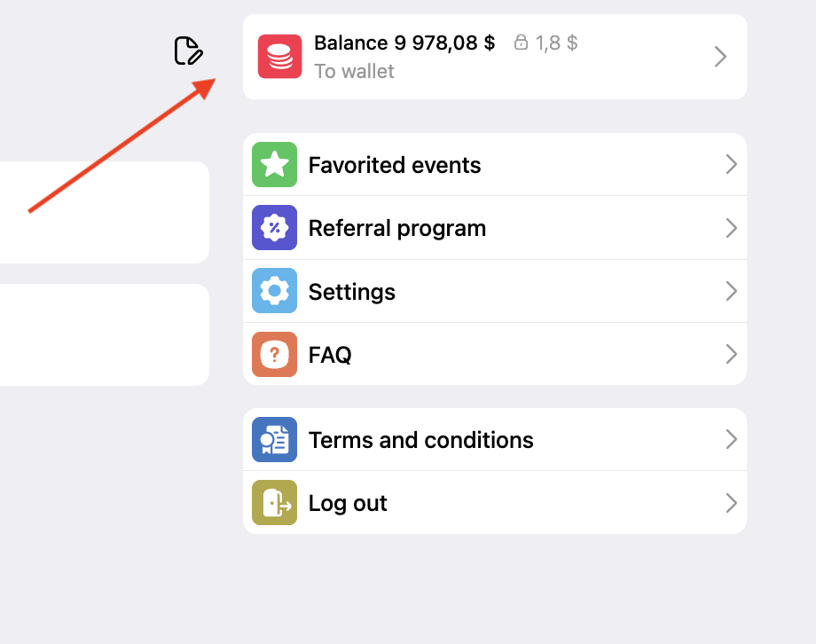
Task: Open the FAQ row chevron
Action: point(731,355)
